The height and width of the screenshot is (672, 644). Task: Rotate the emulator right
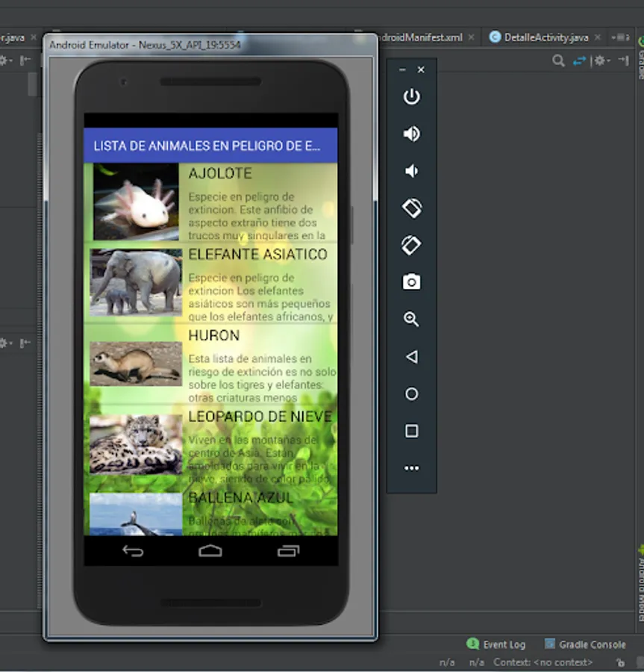point(411,245)
